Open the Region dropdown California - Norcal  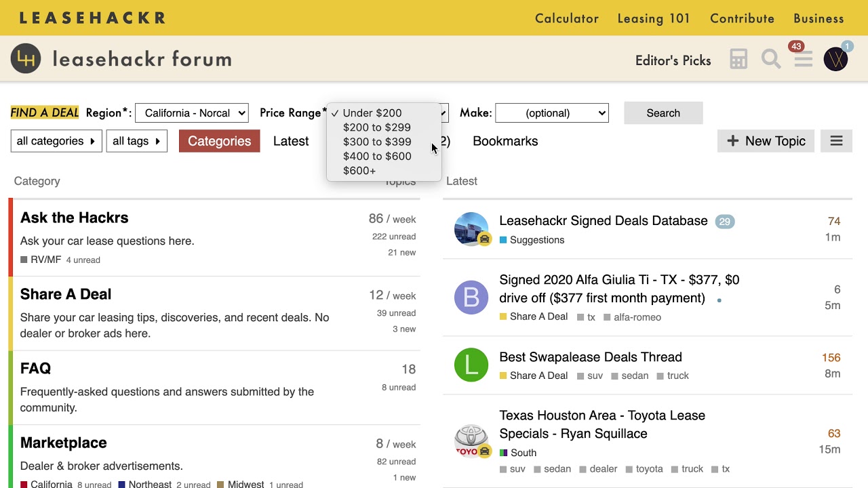click(x=192, y=113)
